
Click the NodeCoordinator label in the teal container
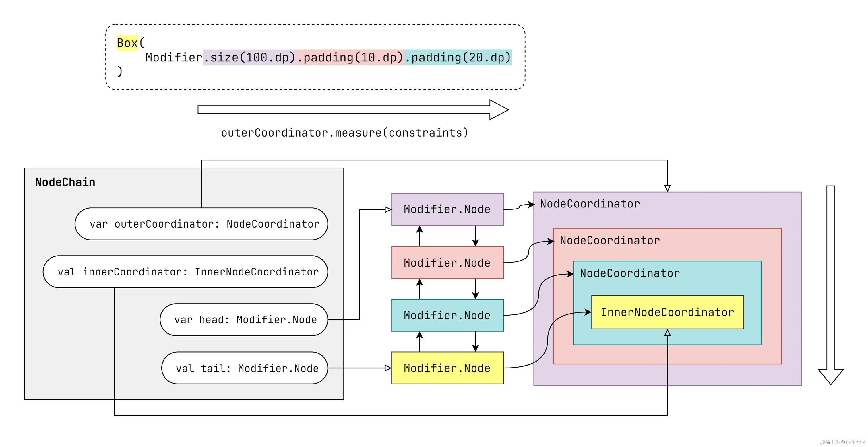[629, 273]
